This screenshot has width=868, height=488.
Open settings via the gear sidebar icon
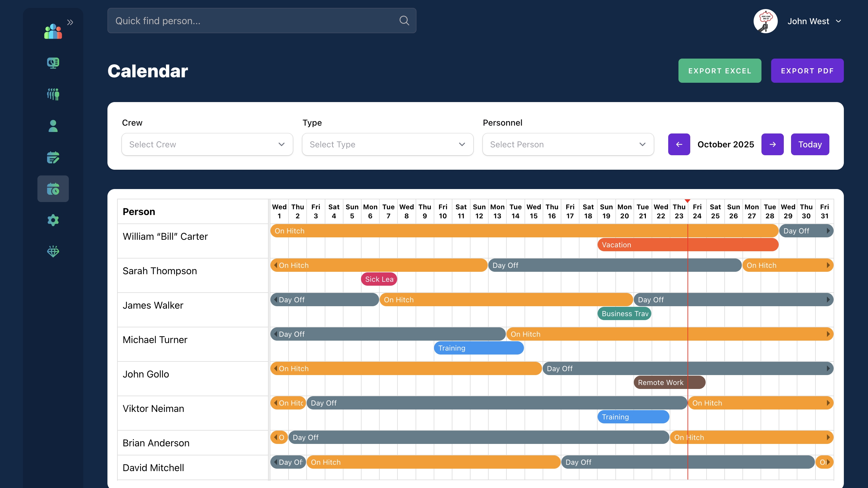click(53, 220)
